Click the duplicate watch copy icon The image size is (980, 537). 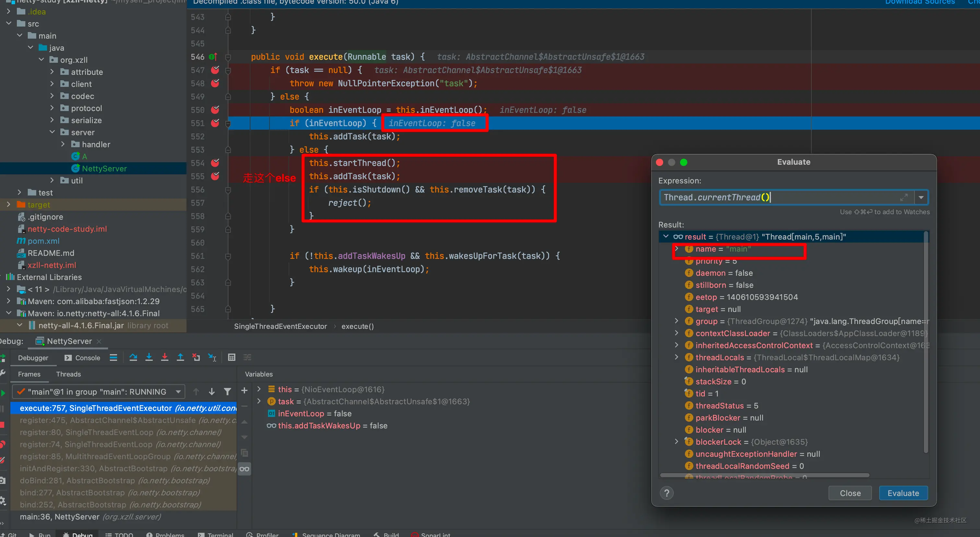[245, 453]
